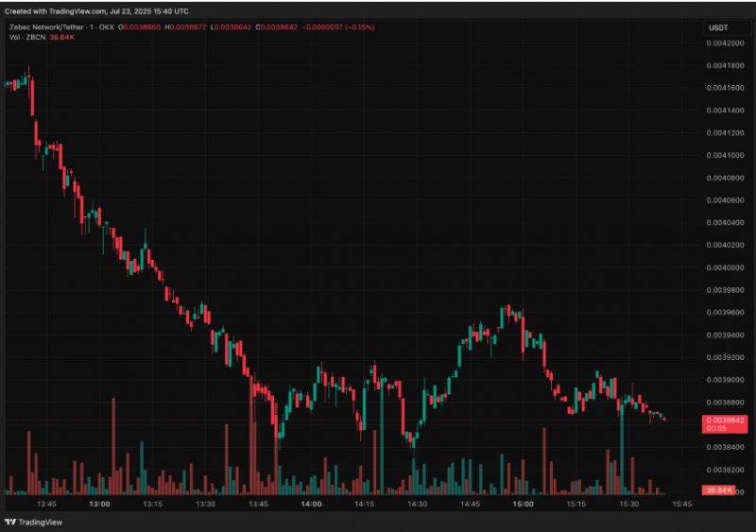Select the 15:00 time axis label
This screenshot has width=756, height=532.
click(523, 505)
